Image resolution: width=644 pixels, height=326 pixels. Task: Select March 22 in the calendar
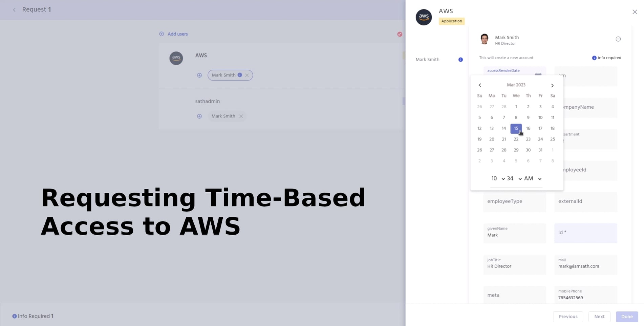(516, 139)
